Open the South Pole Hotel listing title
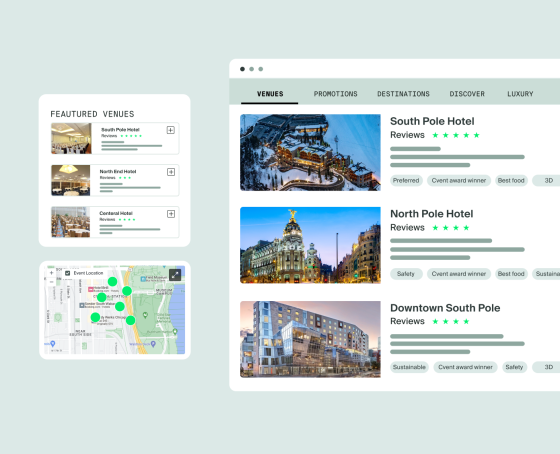This screenshot has width=560, height=454. pyautogui.click(x=432, y=121)
